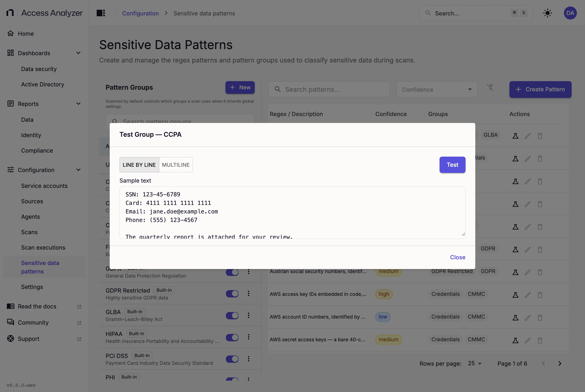Open the GLBA group options menu
585x392 pixels.
pyautogui.click(x=248, y=315)
